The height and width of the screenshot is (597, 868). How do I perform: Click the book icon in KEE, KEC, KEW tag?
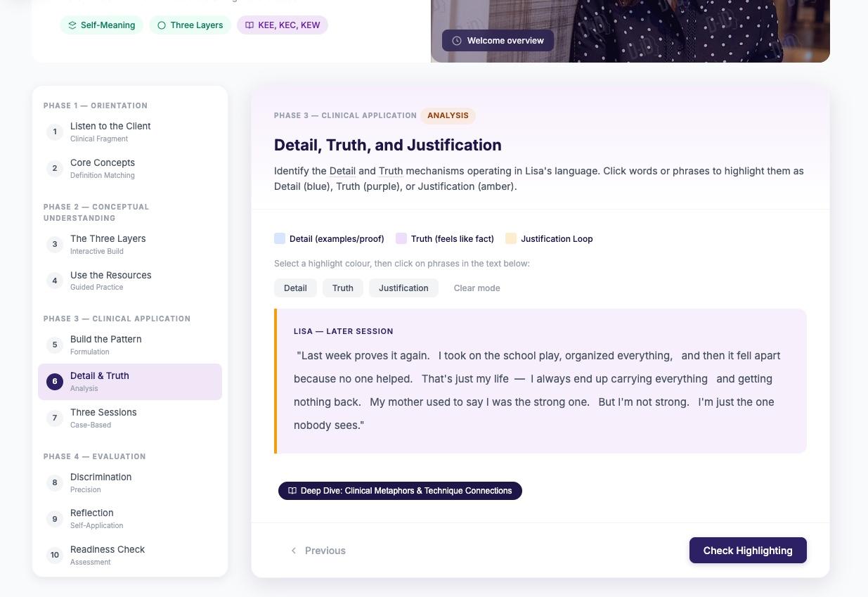(x=249, y=25)
